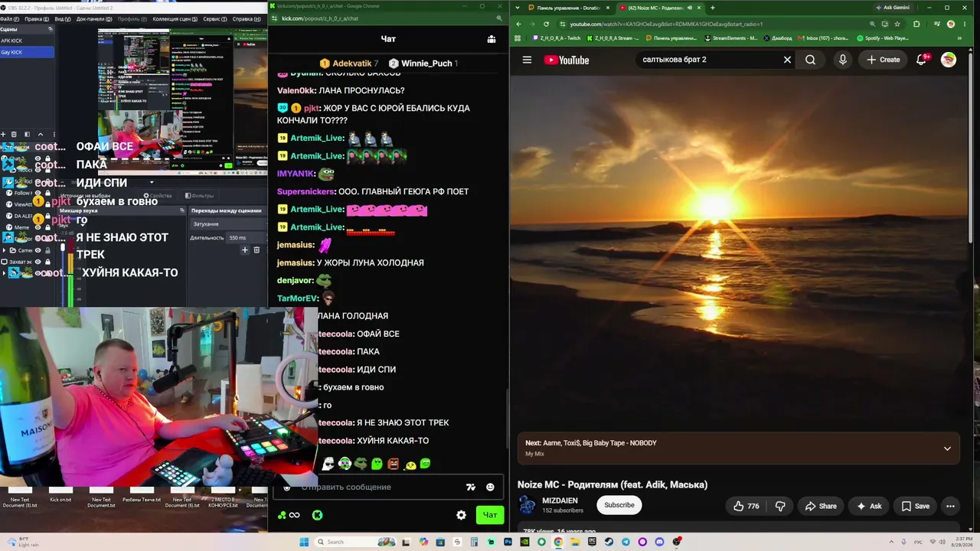Clear the YouTube search query
This screenshot has width=980, height=551.
(787, 60)
